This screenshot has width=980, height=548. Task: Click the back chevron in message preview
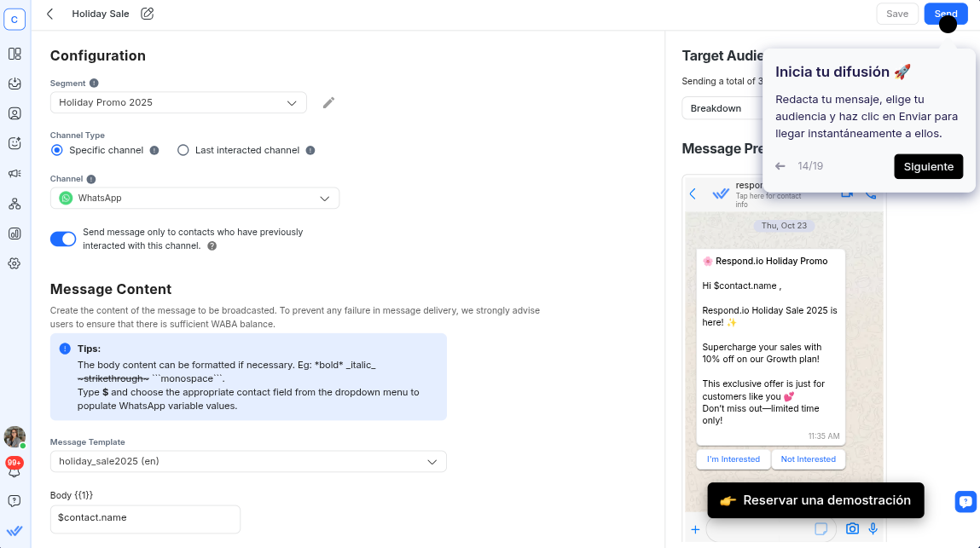[x=693, y=193]
